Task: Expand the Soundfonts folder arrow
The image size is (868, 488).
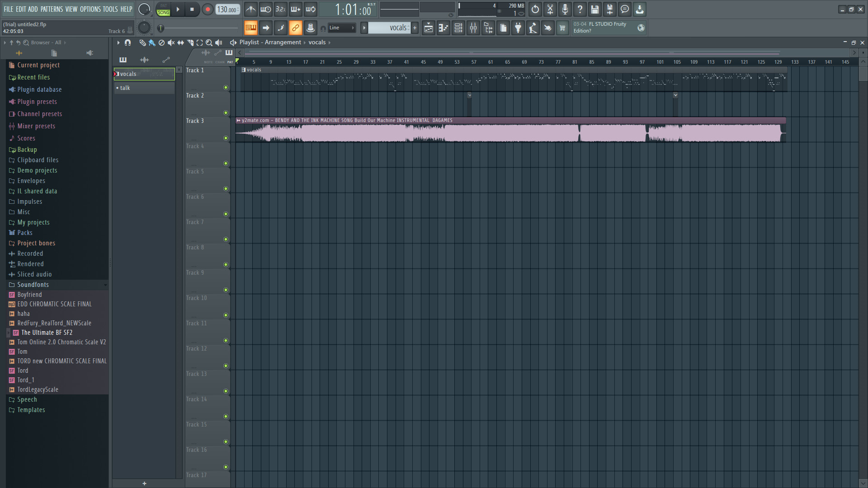Action: 105,285
